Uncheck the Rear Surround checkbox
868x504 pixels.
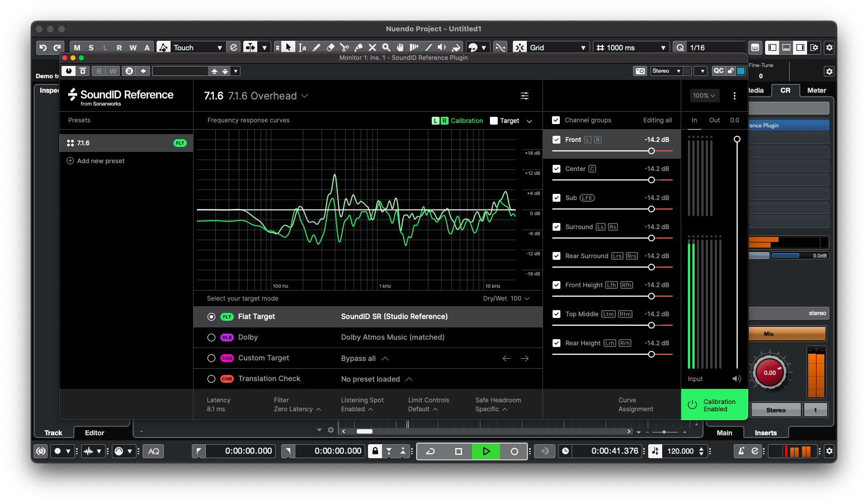(x=556, y=256)
